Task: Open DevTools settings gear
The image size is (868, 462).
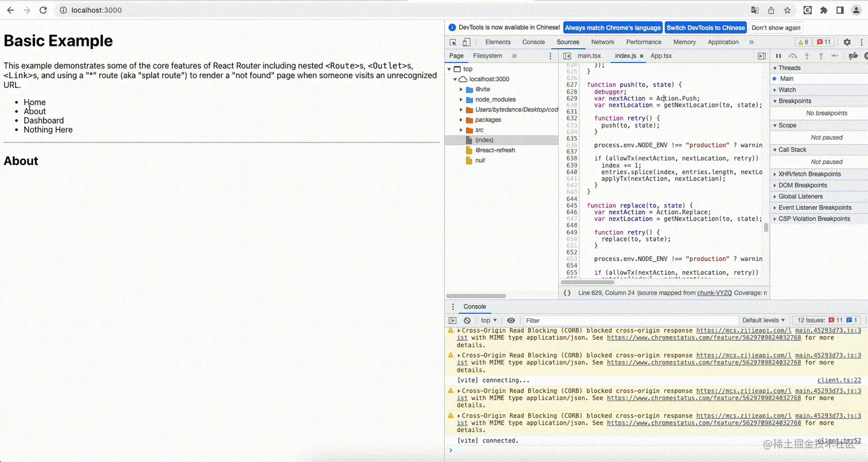Action: 847,42
